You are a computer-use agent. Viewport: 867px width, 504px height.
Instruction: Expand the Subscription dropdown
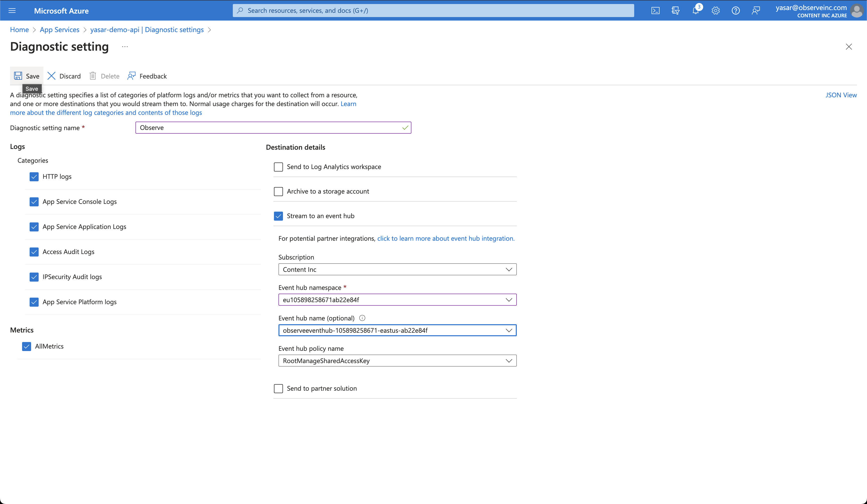click(397, 270)
